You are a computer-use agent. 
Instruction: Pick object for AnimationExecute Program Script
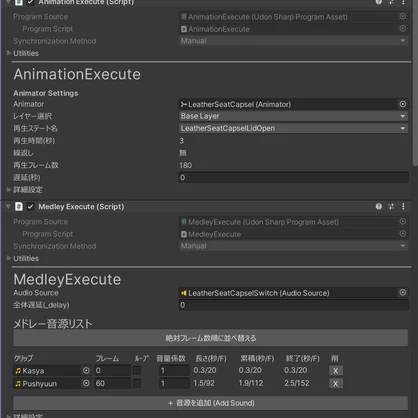pyautogui.click(x=403, y=29)
